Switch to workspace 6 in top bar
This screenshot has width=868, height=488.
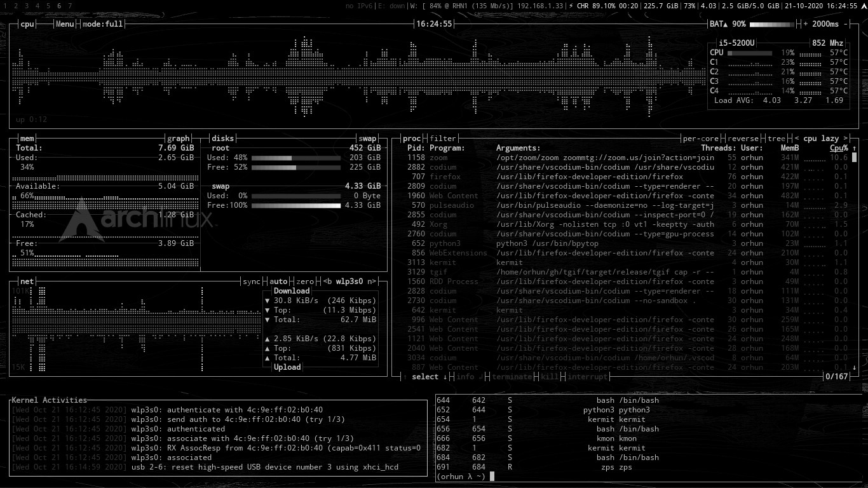pyautogui.click(x=58, y=6)
